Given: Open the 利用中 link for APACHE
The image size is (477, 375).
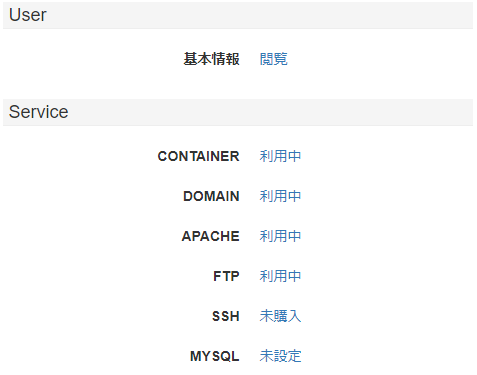Looking at the screenshot, I should tap(280, 236).
